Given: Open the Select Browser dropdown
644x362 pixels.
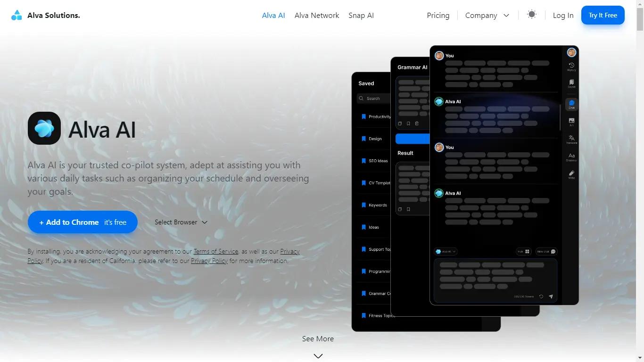Looking at the screenshot, I should pos(181,222).
